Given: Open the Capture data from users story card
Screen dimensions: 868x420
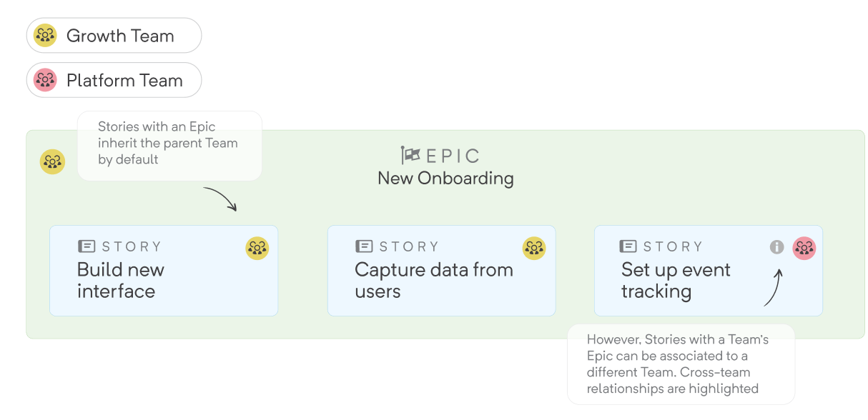Looking at the screenshot, I should (x=441, y=271).
